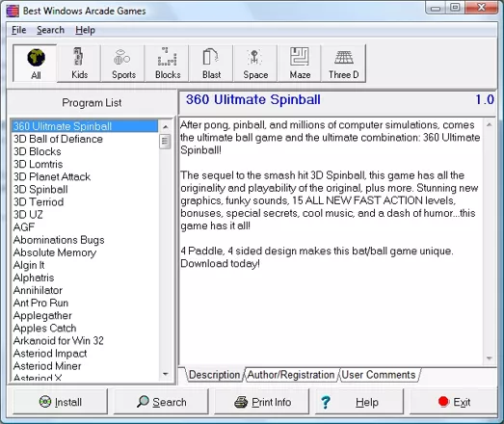This screenshot has width=504, height=424.
Task: Choose the Sports category icon
Action: click(x=123, y=64)
